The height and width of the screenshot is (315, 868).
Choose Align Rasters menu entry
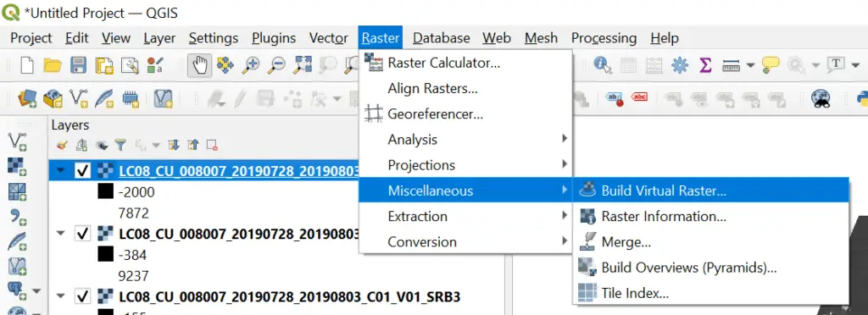(x=465, y=88)
